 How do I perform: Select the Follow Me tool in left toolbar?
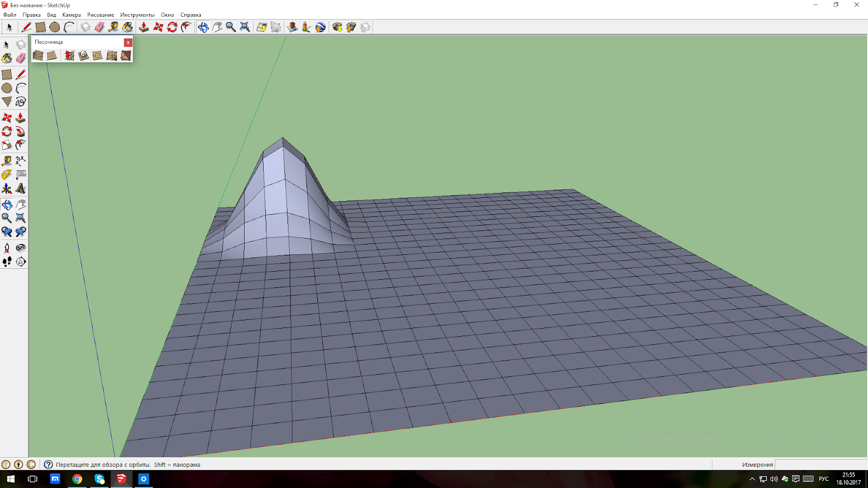click(x=21, y=131)
